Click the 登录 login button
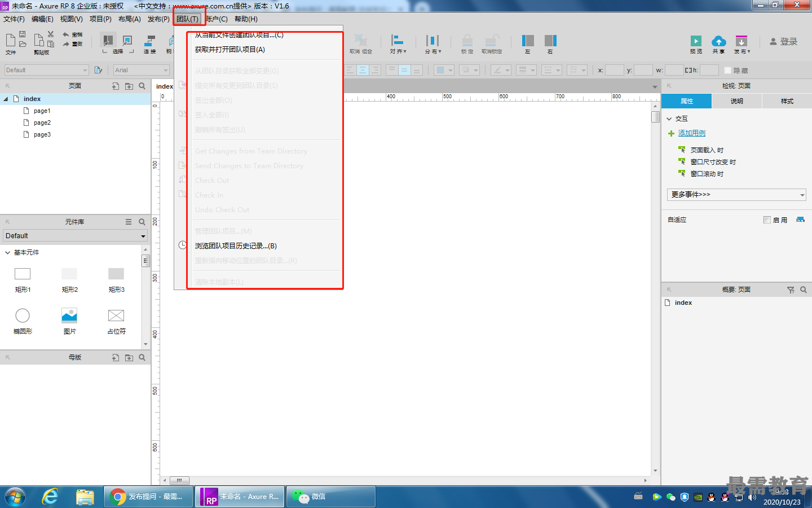The height and width of the screenshot is (508, 812). 784,42
